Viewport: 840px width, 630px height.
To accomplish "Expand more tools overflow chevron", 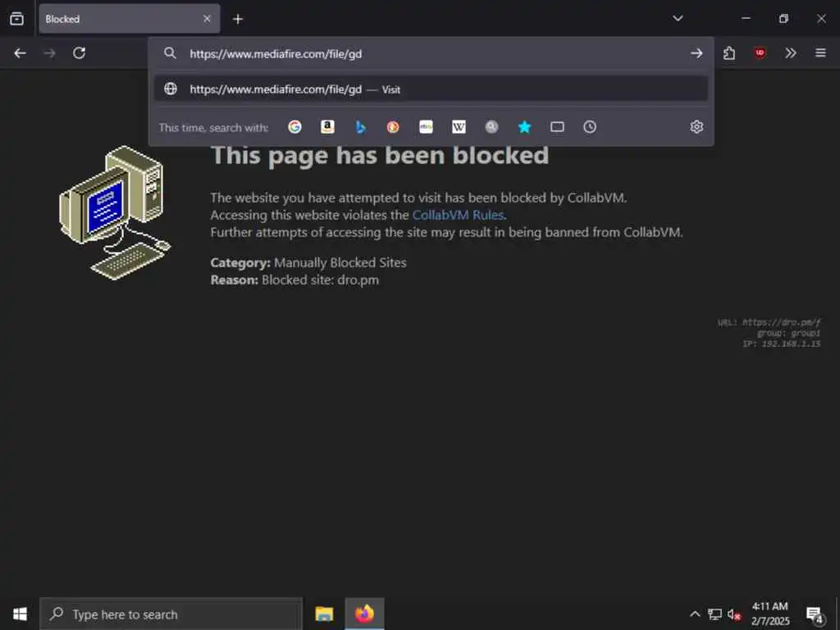I will tap(790, 53).
